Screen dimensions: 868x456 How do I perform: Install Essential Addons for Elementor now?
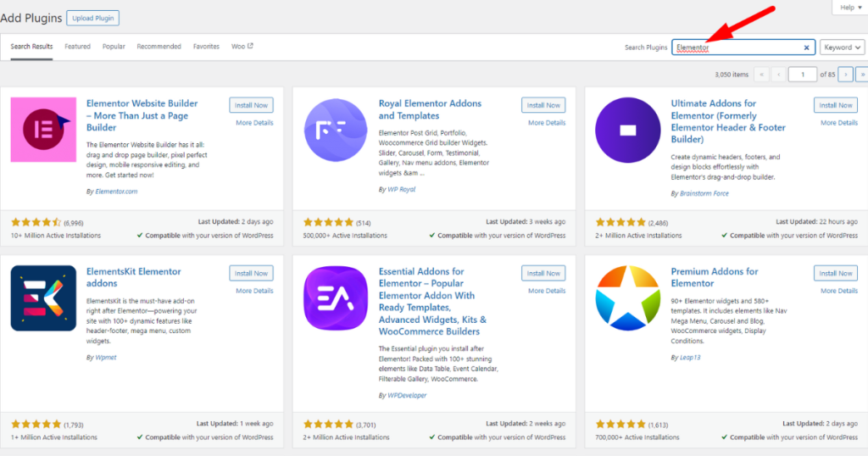(543, 274)
